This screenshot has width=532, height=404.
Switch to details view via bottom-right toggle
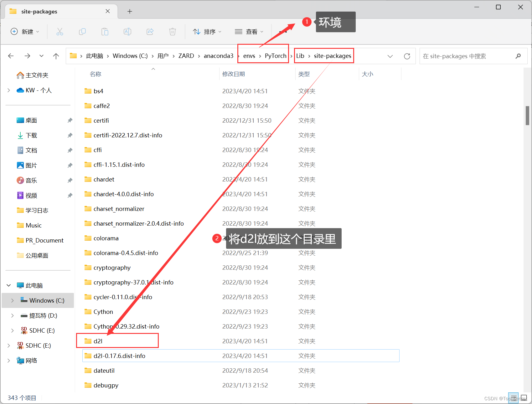click(x=513, y=398)
